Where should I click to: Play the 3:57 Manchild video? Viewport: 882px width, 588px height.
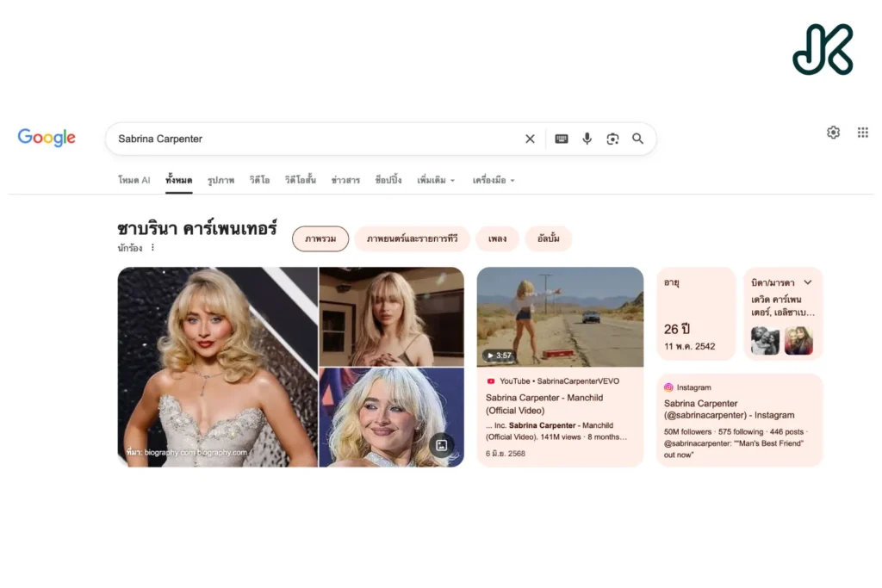coord(498,356)
